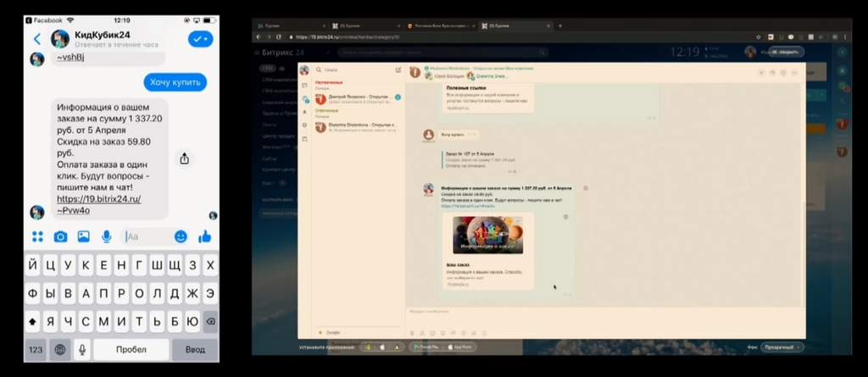Tap the blue microphone voice message icon
Image resolution: width=868 pixels, height=377 pixels.
point(106,237)
